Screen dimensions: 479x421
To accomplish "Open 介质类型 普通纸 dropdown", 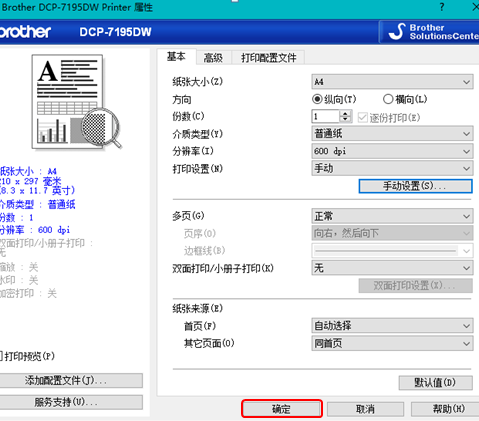I will click(x=392, y=134).
